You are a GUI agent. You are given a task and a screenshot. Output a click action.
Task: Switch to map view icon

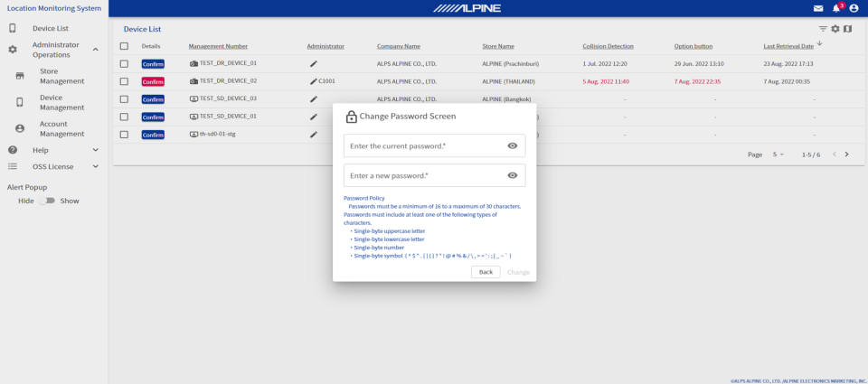(847, 29)
